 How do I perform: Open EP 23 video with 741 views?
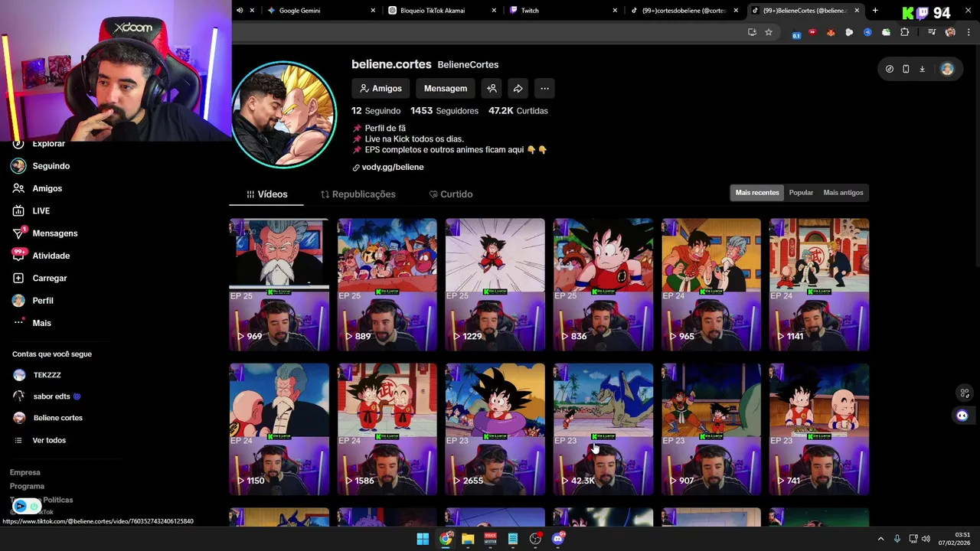819,429
